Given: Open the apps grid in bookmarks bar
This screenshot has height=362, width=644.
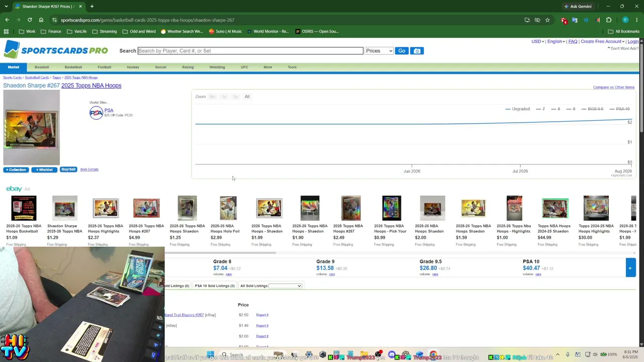Looking at the screenshot, I should (6, 31).
